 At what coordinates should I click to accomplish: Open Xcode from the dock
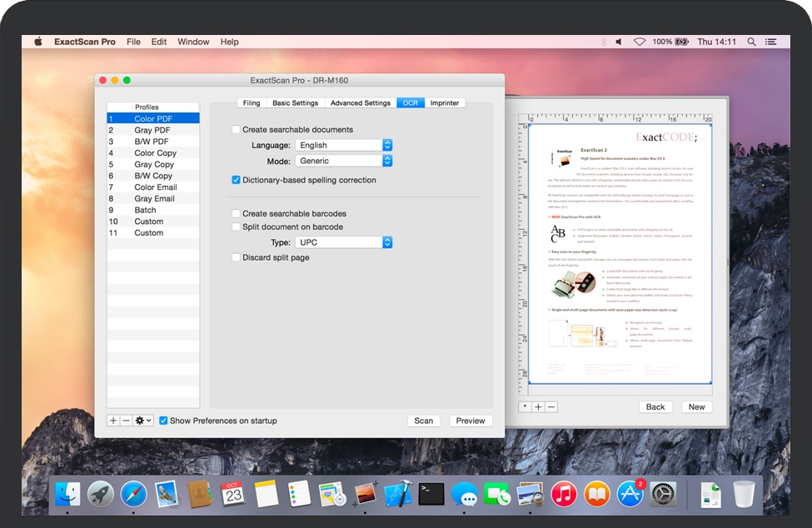pos(398,495)
